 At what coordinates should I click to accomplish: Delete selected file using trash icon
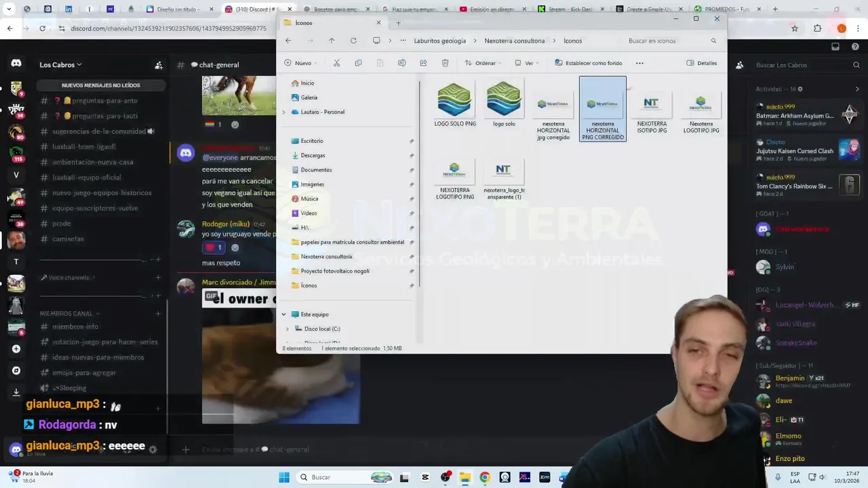pos(445,63)
